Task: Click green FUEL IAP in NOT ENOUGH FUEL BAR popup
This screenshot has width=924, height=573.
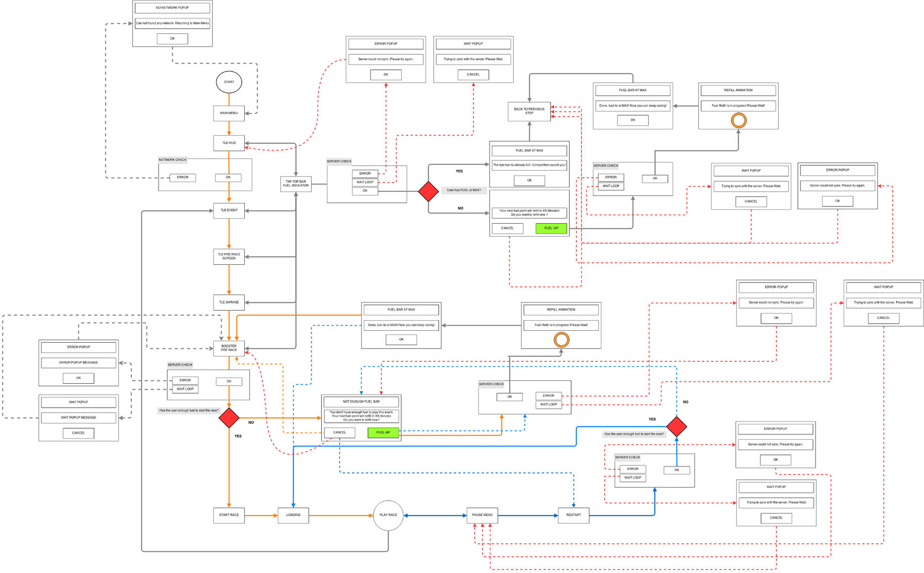Action: pyautogui.click(x=383, y=432)
